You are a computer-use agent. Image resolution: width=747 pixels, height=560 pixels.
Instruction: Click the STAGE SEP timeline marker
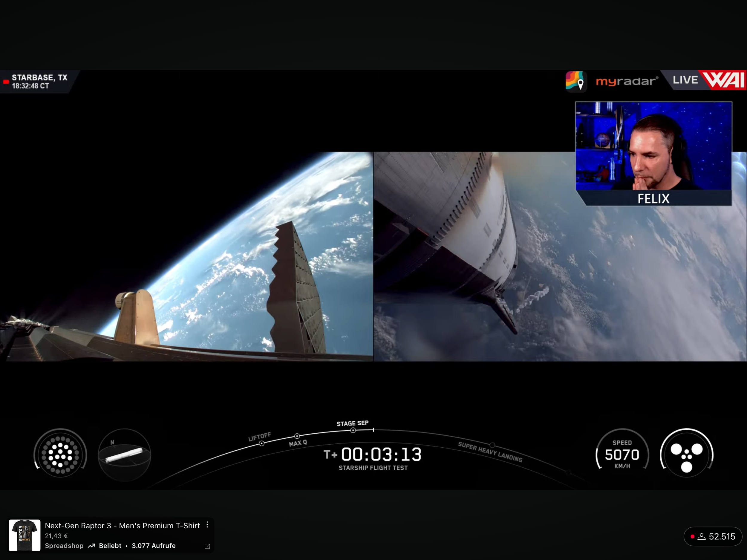pyautogui.click(x=353, y=430)
